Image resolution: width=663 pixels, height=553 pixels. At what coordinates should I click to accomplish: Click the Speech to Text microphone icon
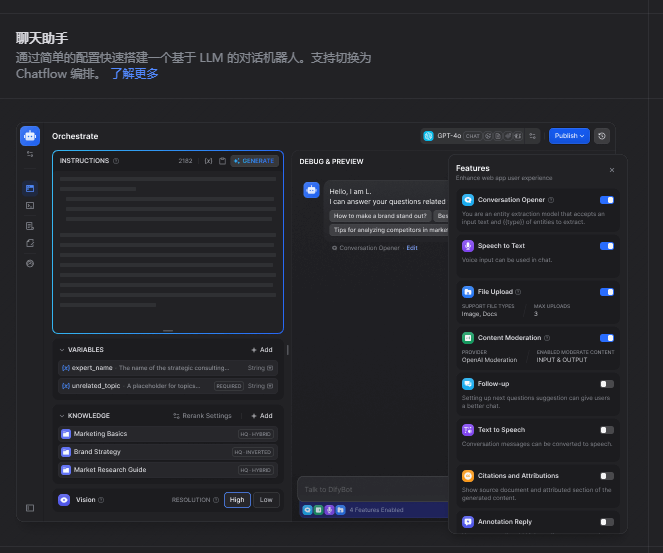click(468, 246)
